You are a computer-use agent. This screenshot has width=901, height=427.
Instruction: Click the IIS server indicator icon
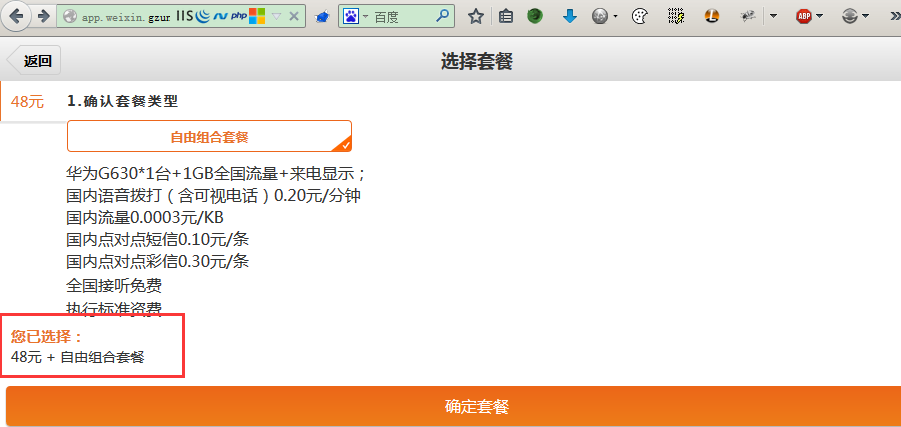(x=184, y=16)
